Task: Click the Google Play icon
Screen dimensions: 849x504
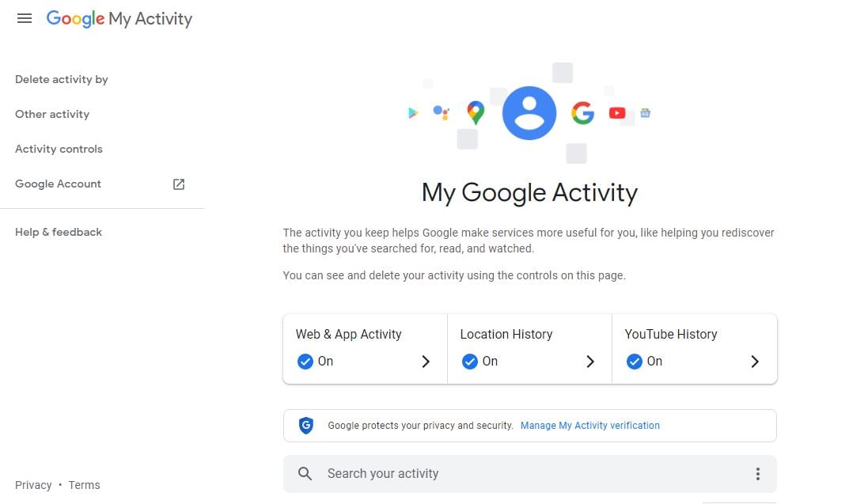Action: coord(412,113)
